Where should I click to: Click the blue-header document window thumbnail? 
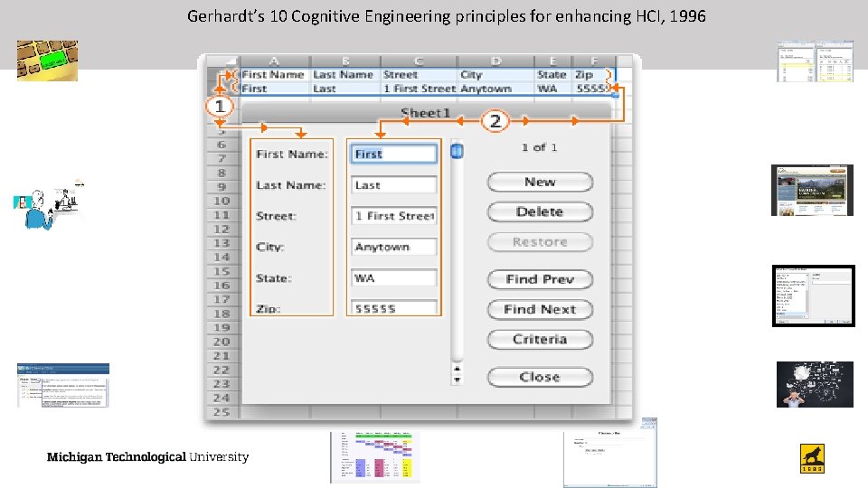[x=63, y=386]
